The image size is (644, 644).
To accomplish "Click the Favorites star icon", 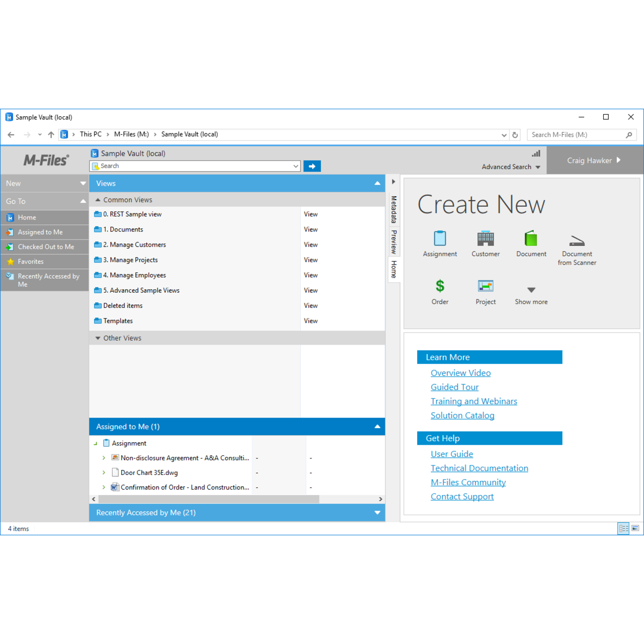I will point(10,262).
